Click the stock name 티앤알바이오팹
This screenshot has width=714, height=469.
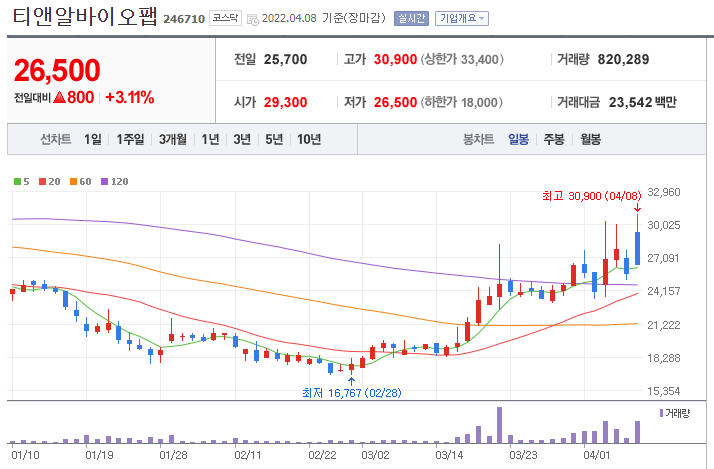pyautogui.click(x=85, y=17)
